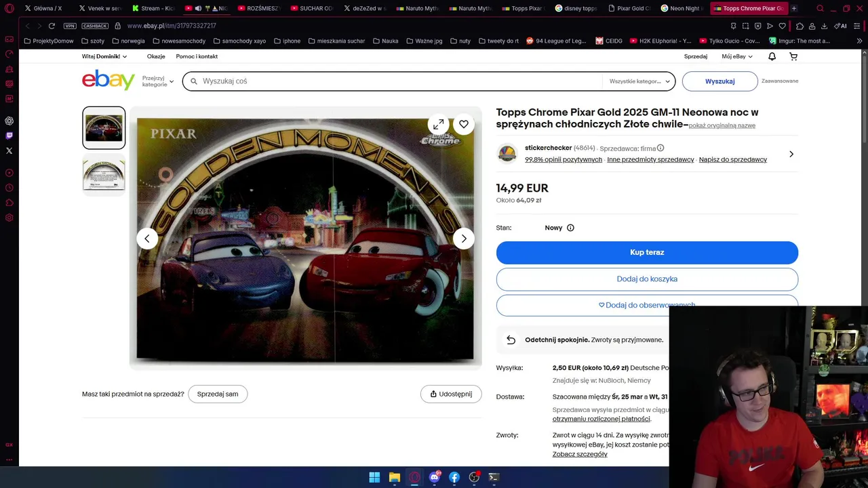
Task: Open new browser tab with plus button
Action: (x=794, y=8)
